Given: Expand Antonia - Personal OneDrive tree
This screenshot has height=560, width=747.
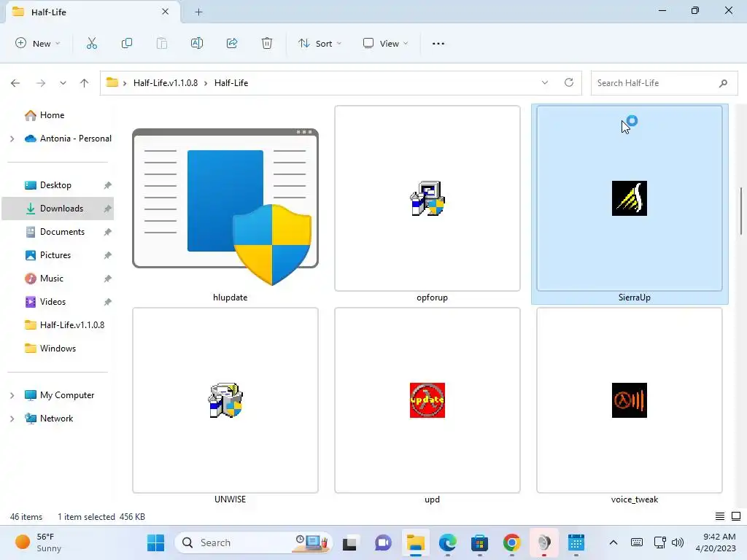Looking at the screenshot, I should click(x=12, y=139).
